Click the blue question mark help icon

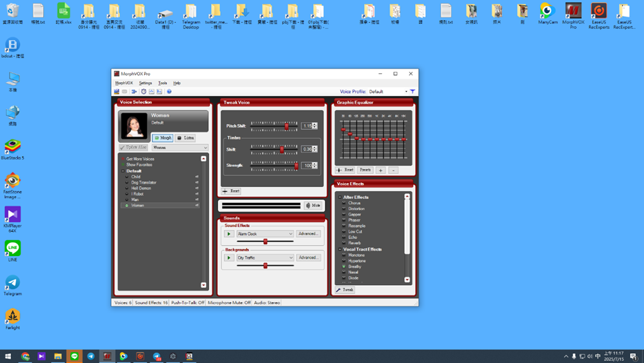169,92
